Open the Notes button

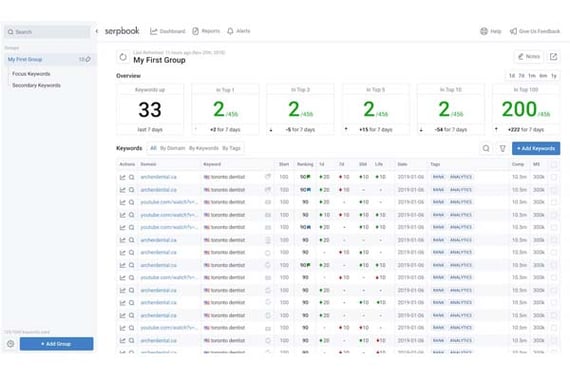click(529, 56)
